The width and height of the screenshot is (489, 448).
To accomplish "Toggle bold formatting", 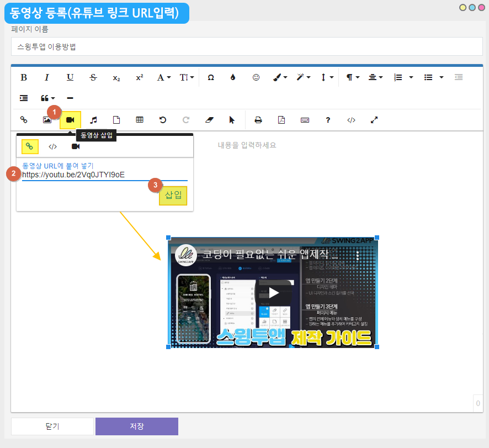I will (x=24, y=77).
